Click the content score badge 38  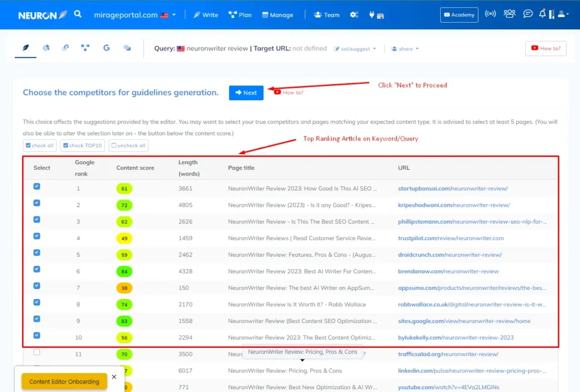[124, 288]
